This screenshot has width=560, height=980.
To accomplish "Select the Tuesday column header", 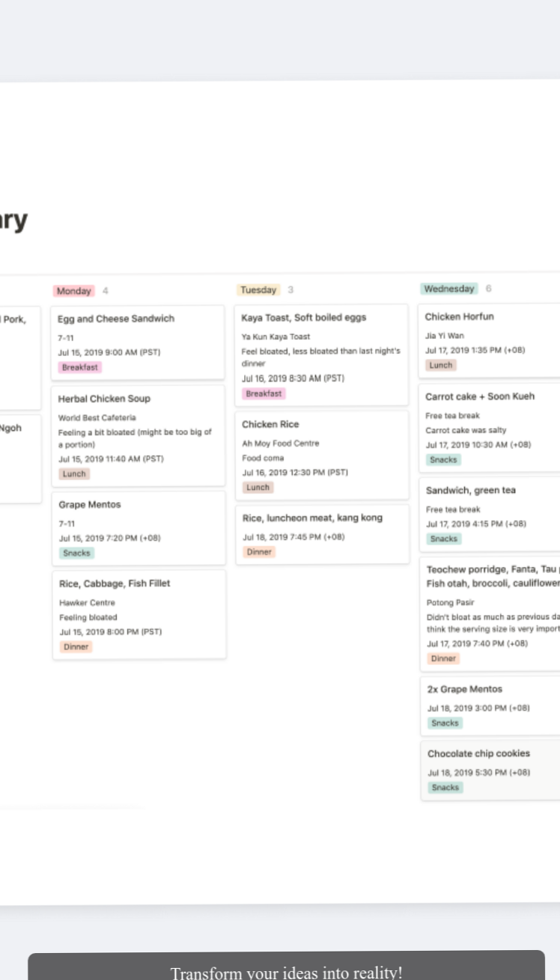I will coord(258,290).
